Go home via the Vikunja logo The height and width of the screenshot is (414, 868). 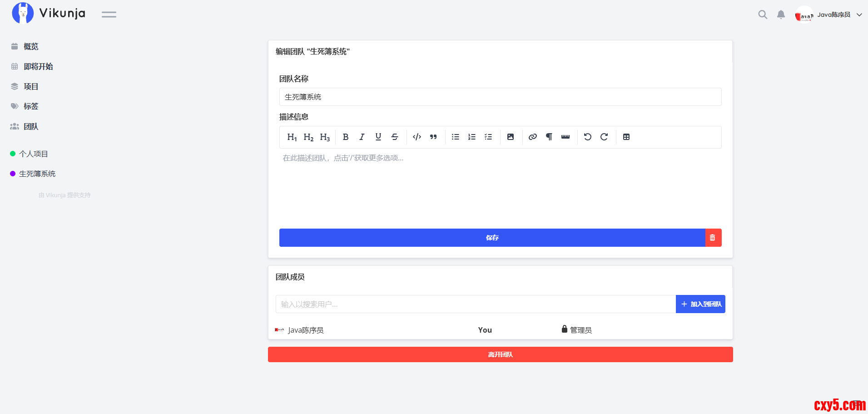pyautogui.click(x=49, y=13)
